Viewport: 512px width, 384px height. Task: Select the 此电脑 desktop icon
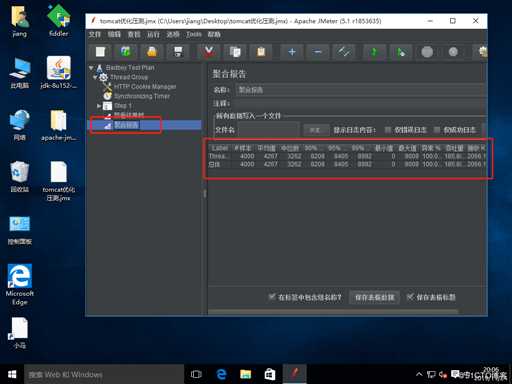click(20, 72)
